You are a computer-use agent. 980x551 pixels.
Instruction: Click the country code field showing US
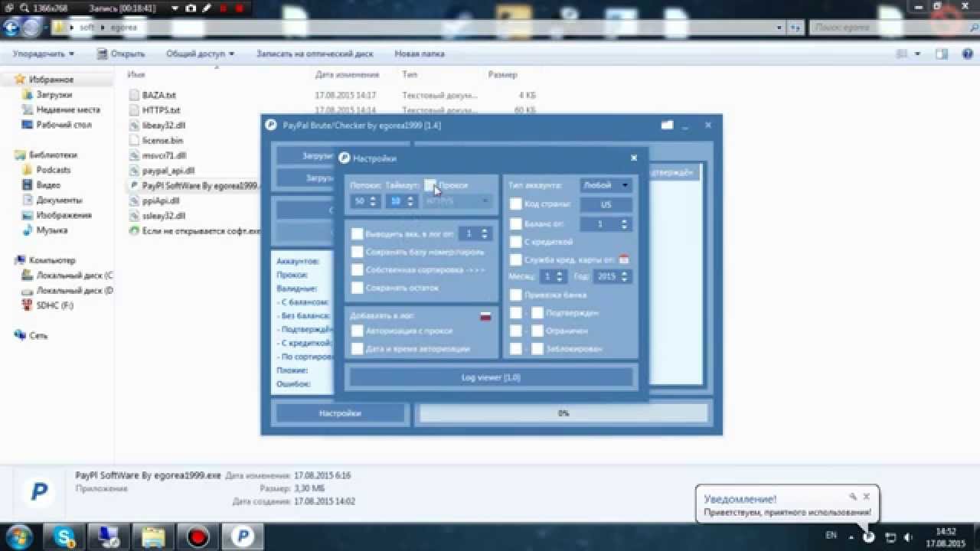click(x=606, y=205)
